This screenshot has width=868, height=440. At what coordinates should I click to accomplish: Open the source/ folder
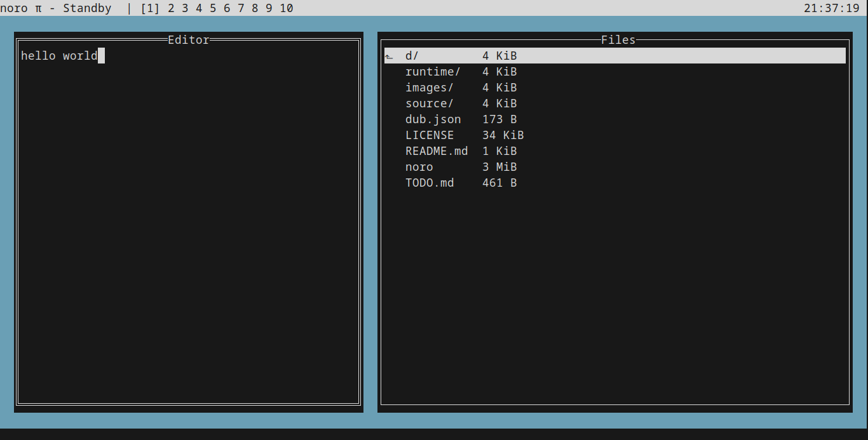click(430, 103)
